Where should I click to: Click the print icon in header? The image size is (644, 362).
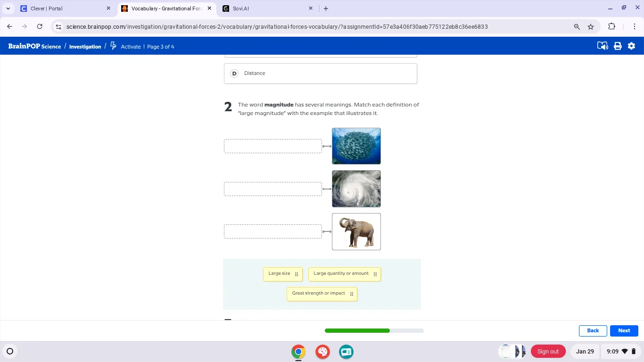coord(618,46)
